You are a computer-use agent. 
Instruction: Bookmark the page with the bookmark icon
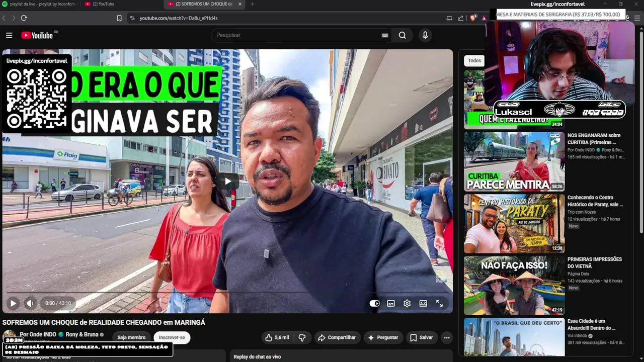click(x=119, y=18)
